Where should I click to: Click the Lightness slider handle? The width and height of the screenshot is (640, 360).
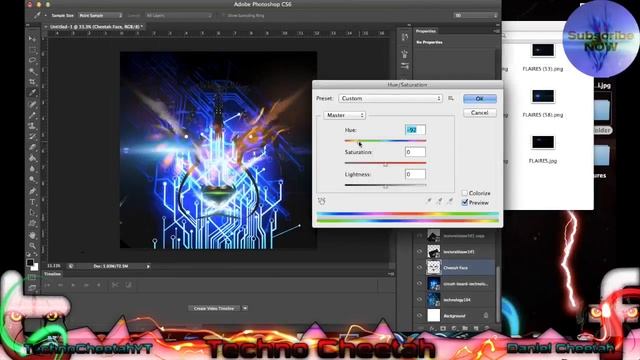click(385, 187)
